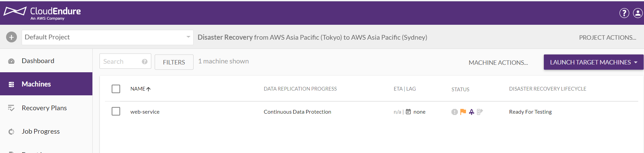Click the orange flag status icon
The height and width of the screenshot is (153, 644).
[463, 112]
